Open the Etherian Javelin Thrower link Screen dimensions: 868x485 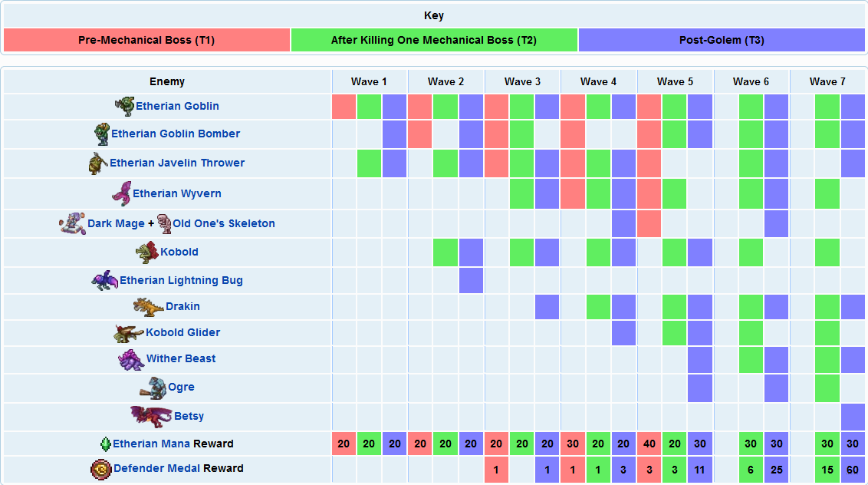coord(177,163)
